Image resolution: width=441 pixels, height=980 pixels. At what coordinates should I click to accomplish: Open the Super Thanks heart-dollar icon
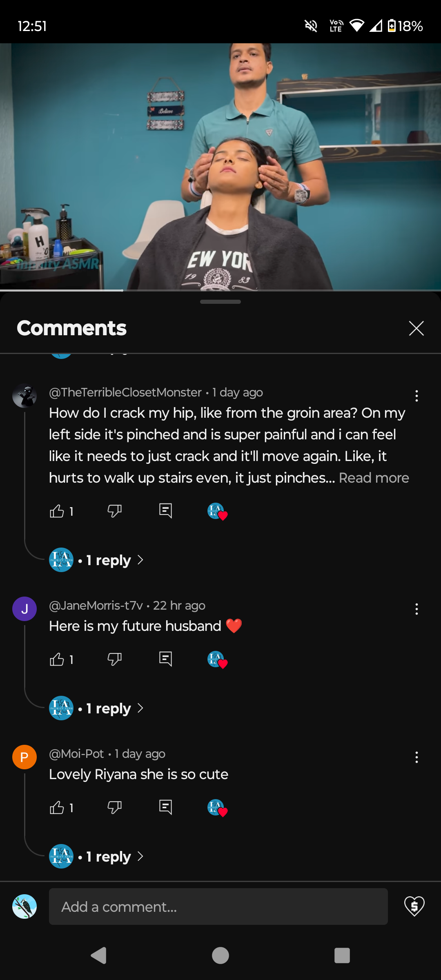(x=414, y=906)
